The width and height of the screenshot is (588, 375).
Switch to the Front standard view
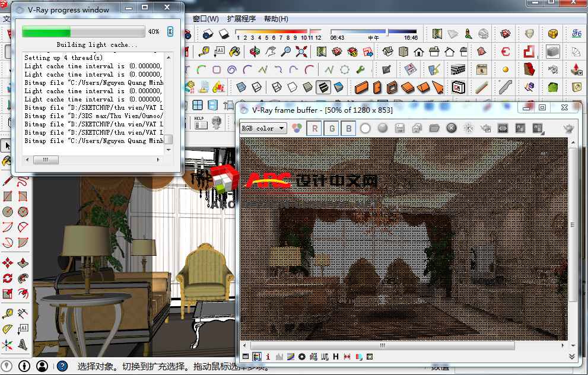tap(419, 52)
